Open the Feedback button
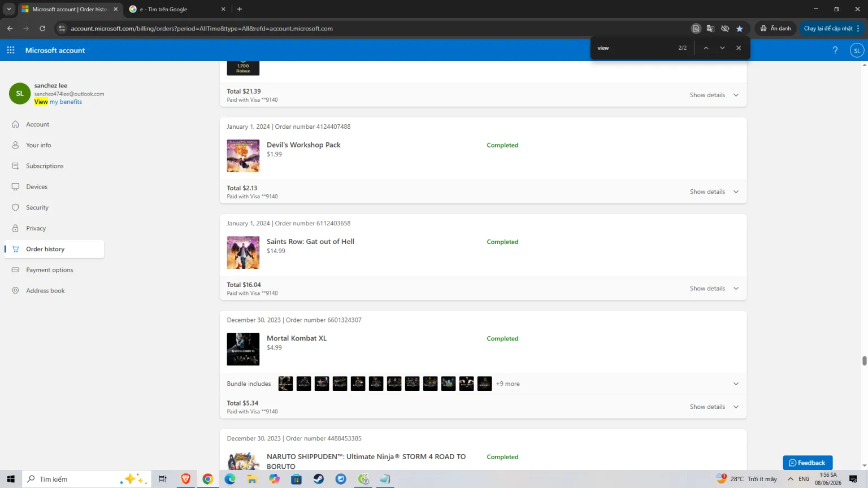Viewport: 868px width, 488px height. point(808,463)
